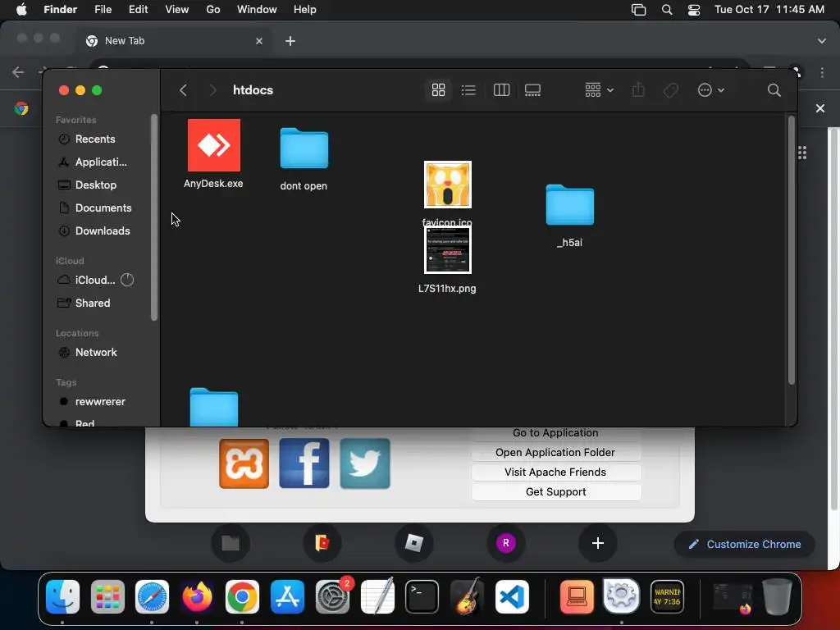Viewport: 840px width, 630px height.
Task: Open the purple R shortcut
Action: (x=505, y=543)
